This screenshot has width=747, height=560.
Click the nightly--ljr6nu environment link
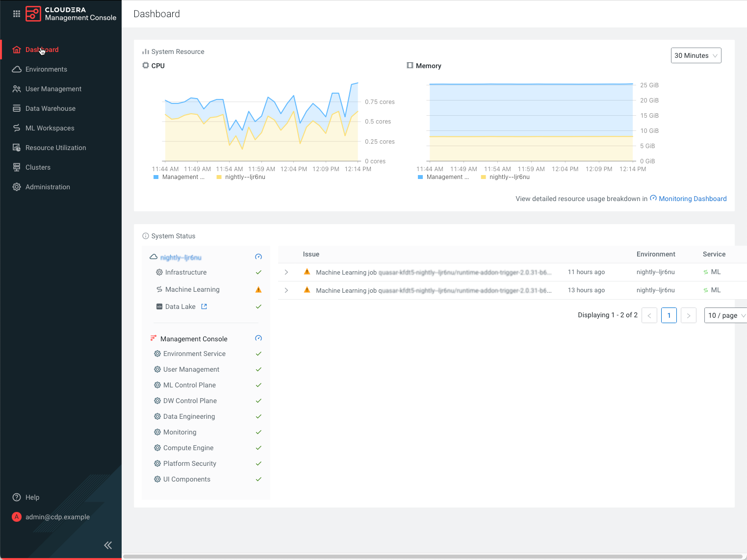[181, 257]
